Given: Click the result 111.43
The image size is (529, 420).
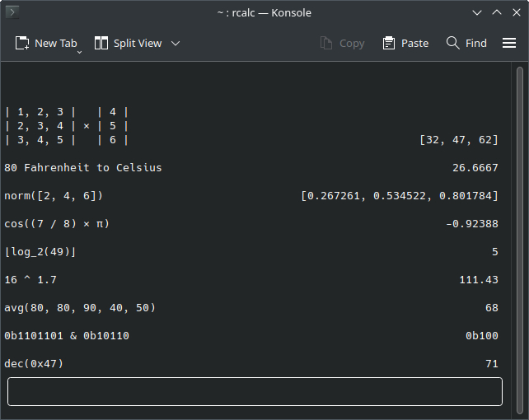Looking at the screenshot, I should pos(479,280).
